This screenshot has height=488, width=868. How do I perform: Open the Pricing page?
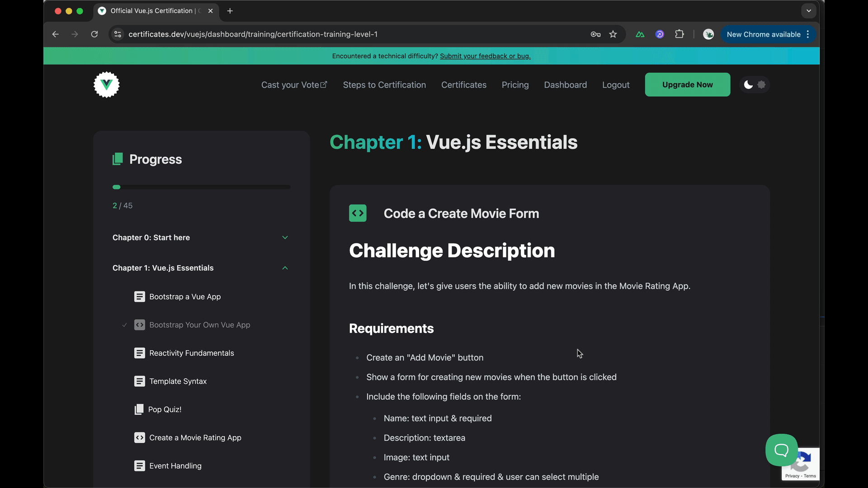(515, 85)
